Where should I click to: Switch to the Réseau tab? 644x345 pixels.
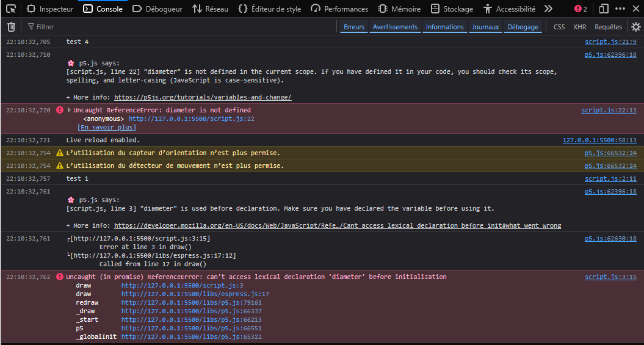coord(210,9)
